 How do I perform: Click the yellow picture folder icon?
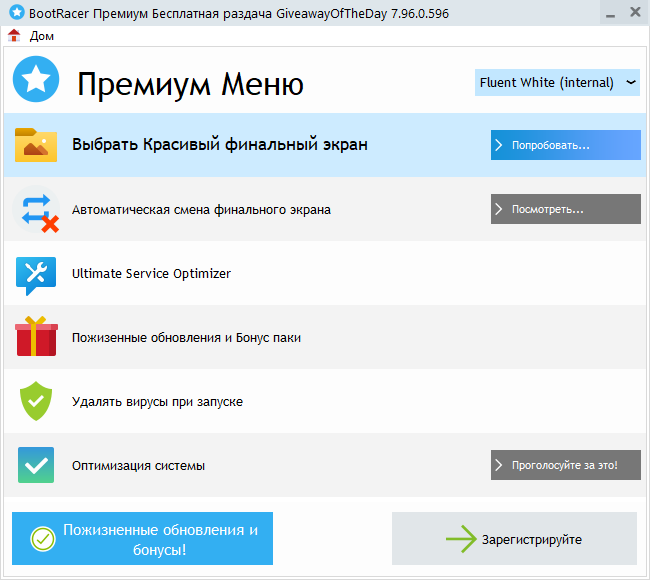pos(36,145)
